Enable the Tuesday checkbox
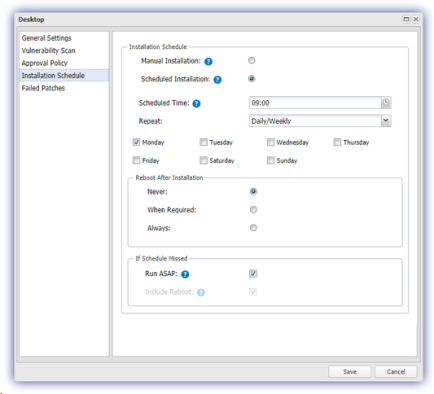The height and width of the screenshot is (394, 434). pos(203,142)
